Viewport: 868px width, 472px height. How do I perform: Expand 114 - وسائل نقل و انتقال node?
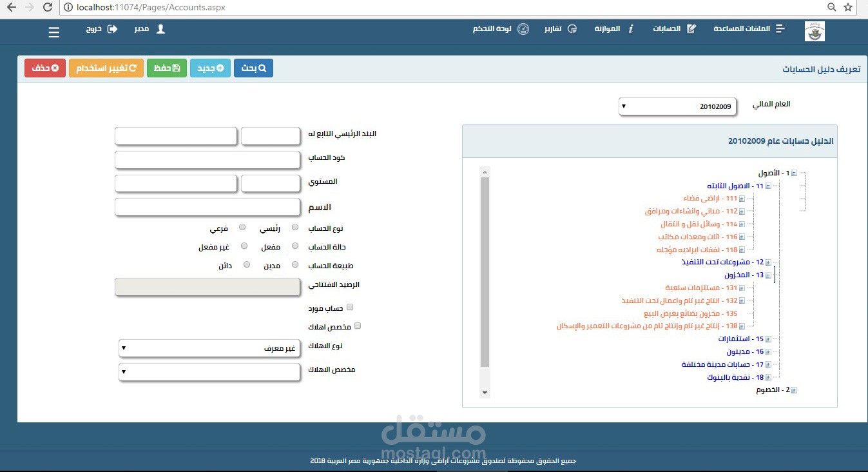[742, 224]
